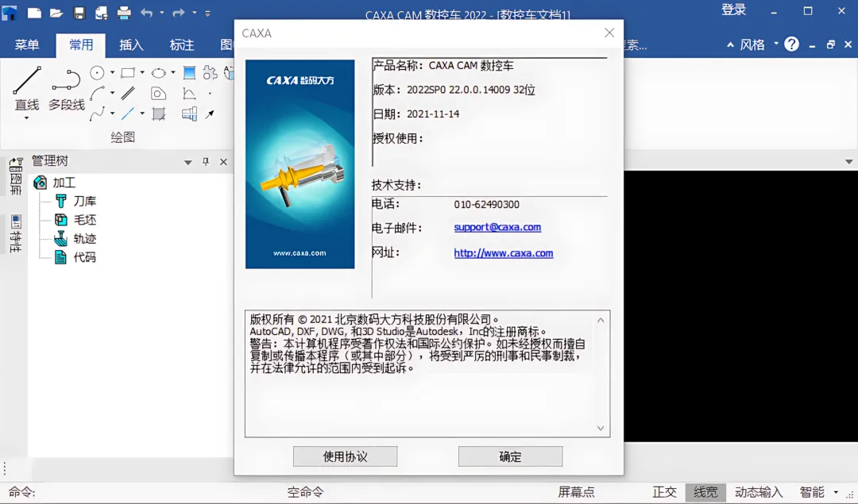The height and width of the screenshot is (504, 858).
Task: Open the 特性 side panel tab
Action: click(16, 233)
